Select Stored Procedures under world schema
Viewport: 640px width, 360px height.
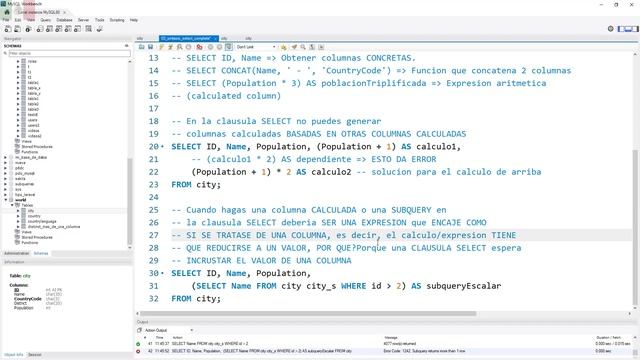click(x=37, y=237)
